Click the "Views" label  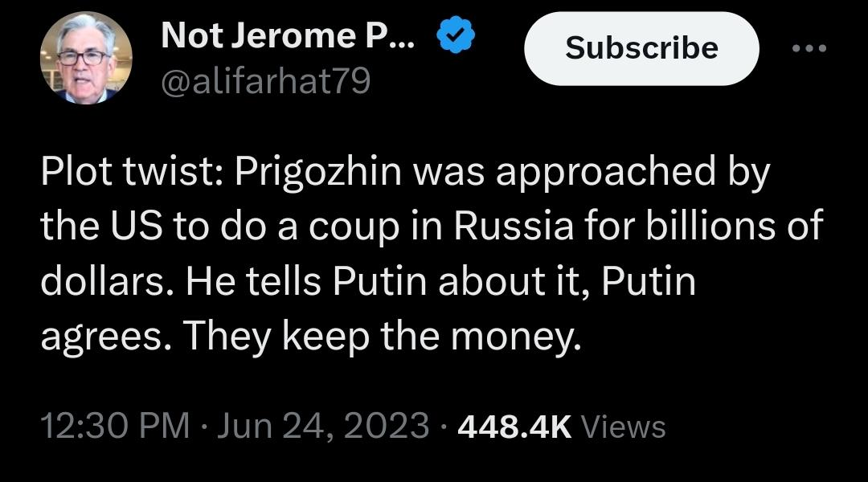(622, 426)
